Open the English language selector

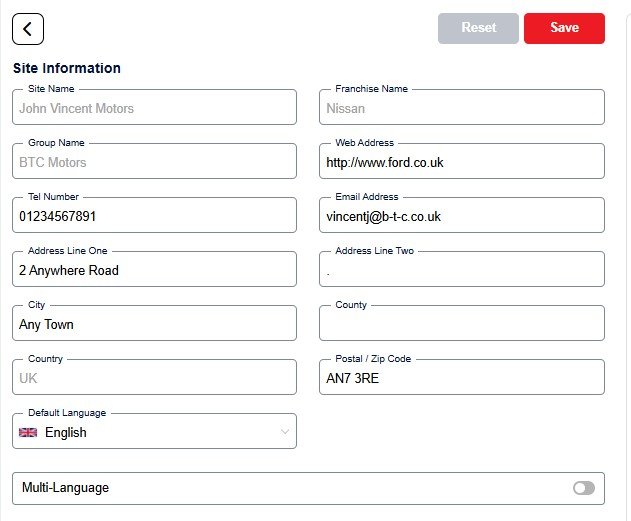(x=155, y=431)
